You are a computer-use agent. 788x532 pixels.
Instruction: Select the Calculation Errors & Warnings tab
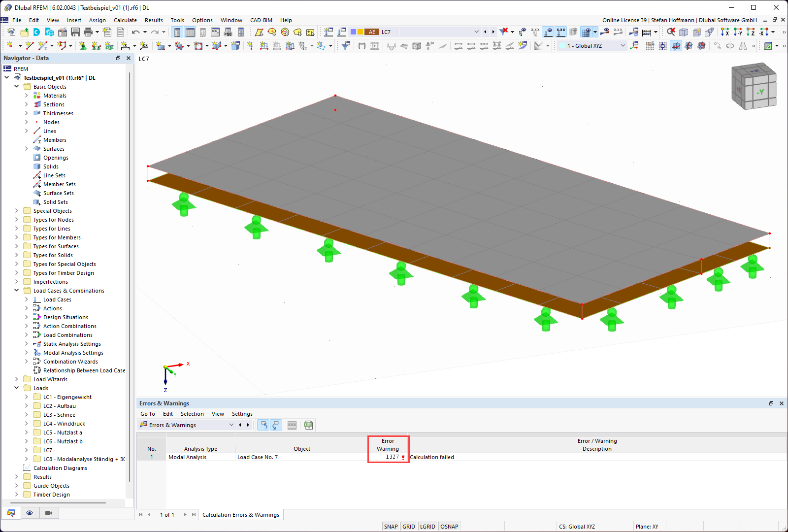tap(240, 515)
